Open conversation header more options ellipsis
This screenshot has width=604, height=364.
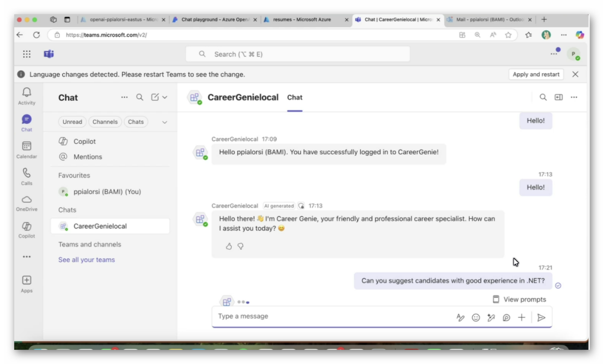pos(574,97)
